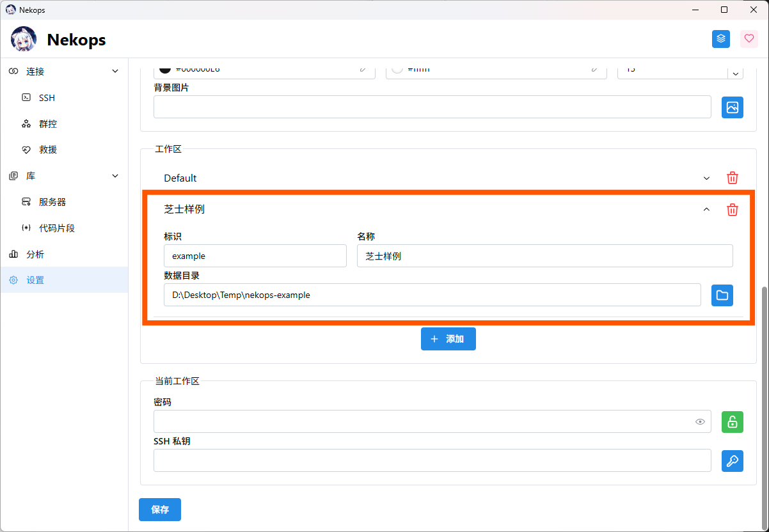Expand the Default workspace panel
Image resolution: width=769 pixels, height=532 pixels.
[706, 178]
